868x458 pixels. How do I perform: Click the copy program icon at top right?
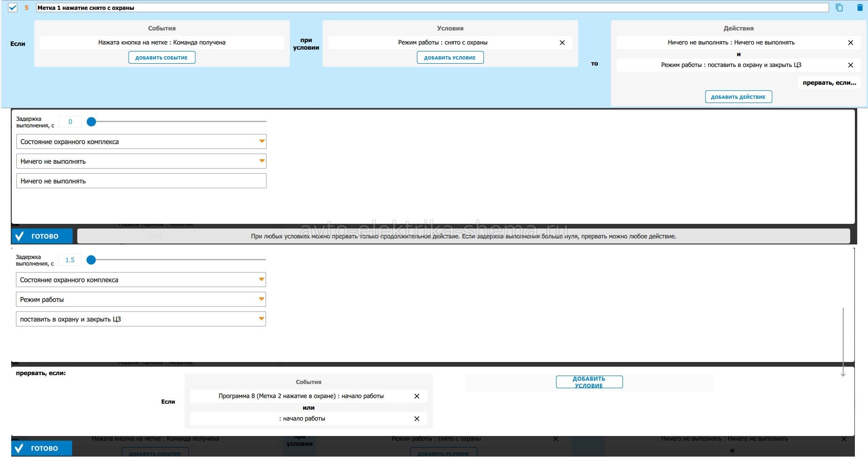[x=839, y=7]
